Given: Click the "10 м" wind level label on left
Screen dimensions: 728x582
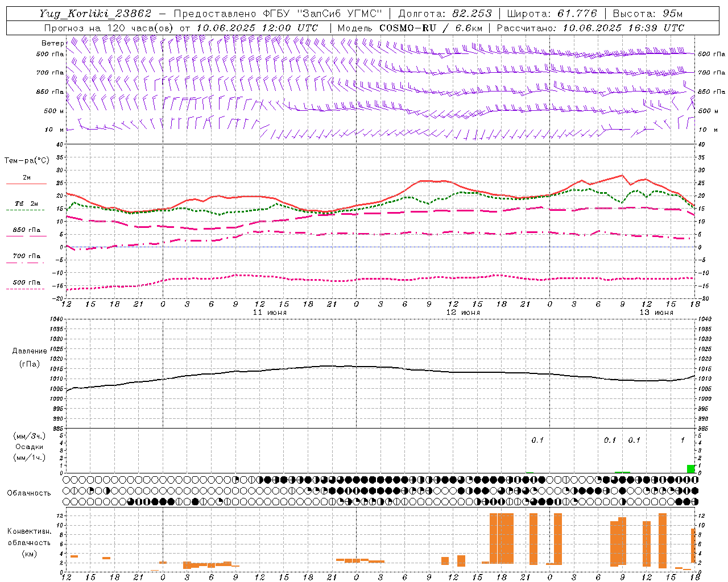Looking at the screenshot, I should (55, 130).
